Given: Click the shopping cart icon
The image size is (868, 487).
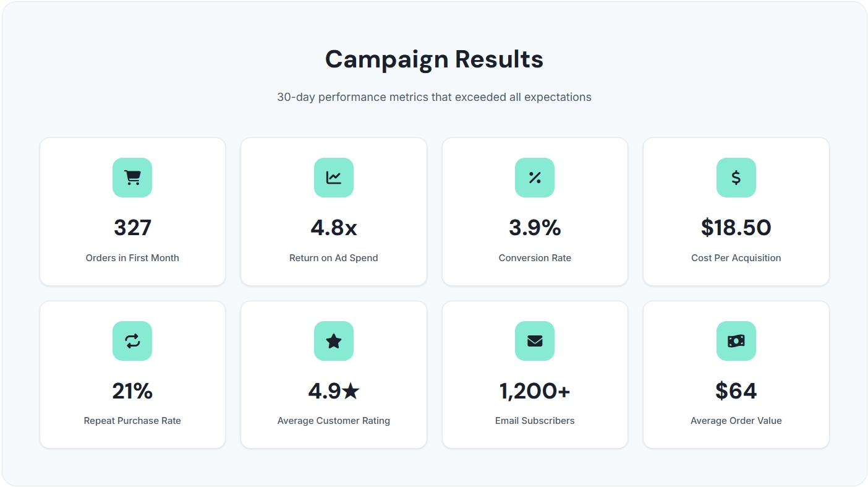Looking at the screenshot, I should point(132,178).
